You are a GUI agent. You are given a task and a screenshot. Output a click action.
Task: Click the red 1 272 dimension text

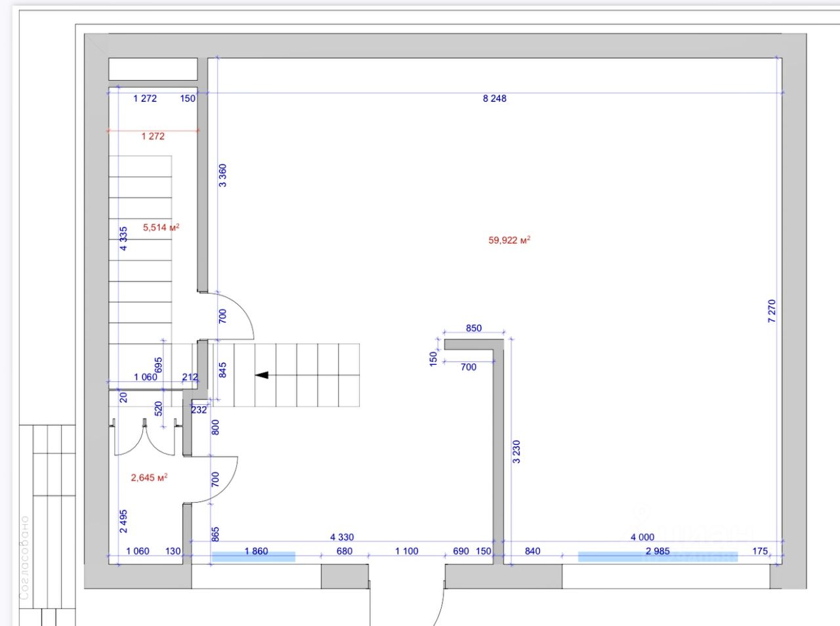(x=153, y=136)
